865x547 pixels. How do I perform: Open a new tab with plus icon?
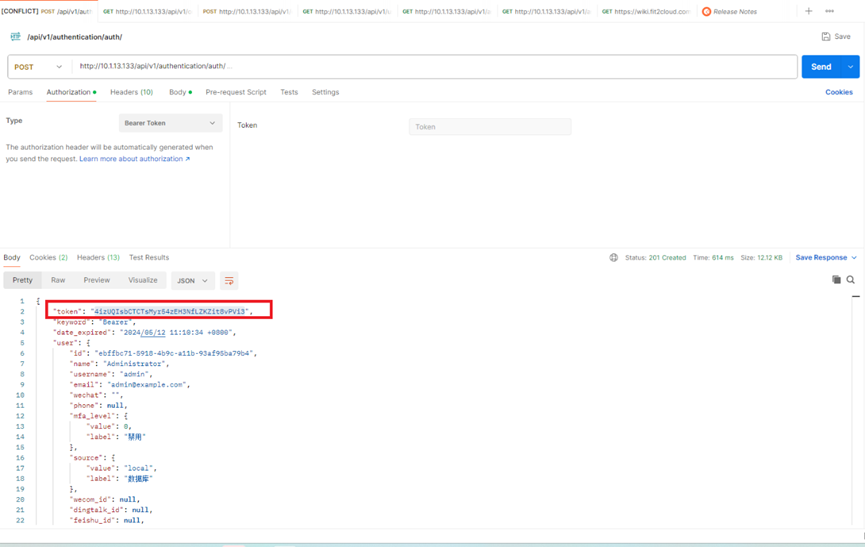point(809,11)
